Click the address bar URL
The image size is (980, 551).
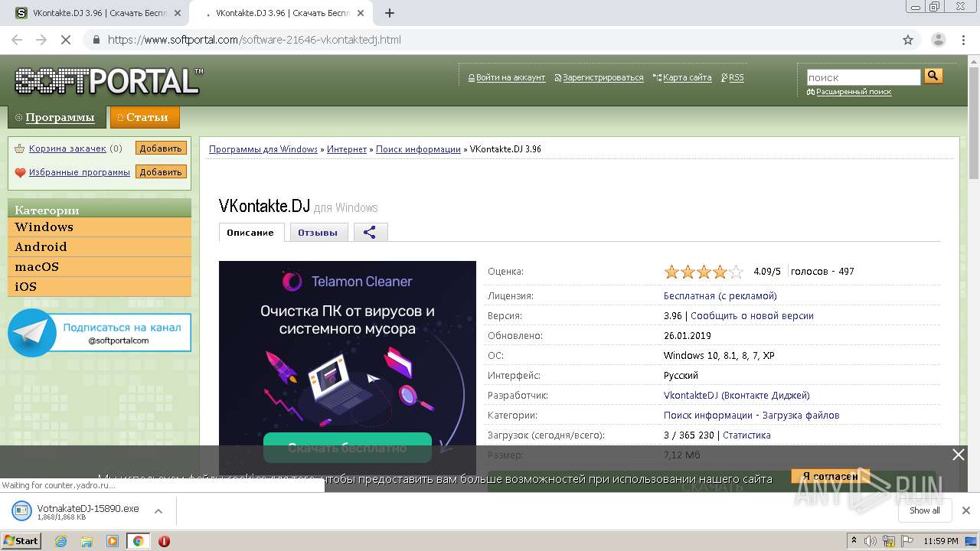254,40
